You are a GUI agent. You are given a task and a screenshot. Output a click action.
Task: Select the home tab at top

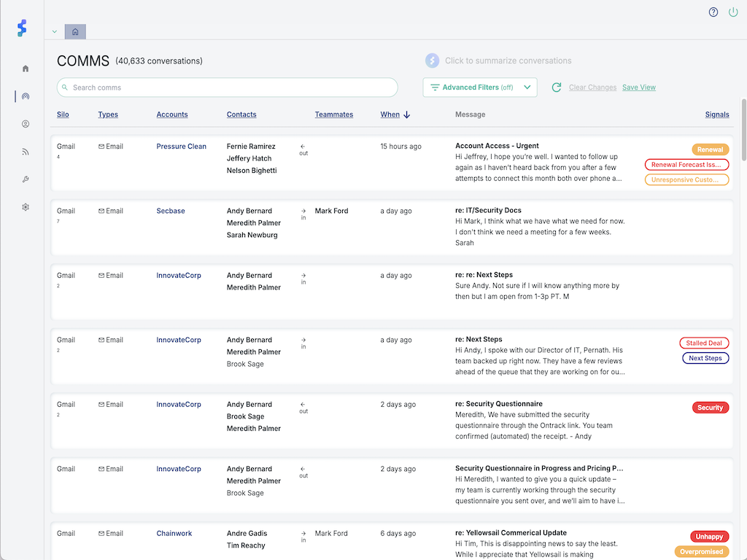click(x=75, y=31)
